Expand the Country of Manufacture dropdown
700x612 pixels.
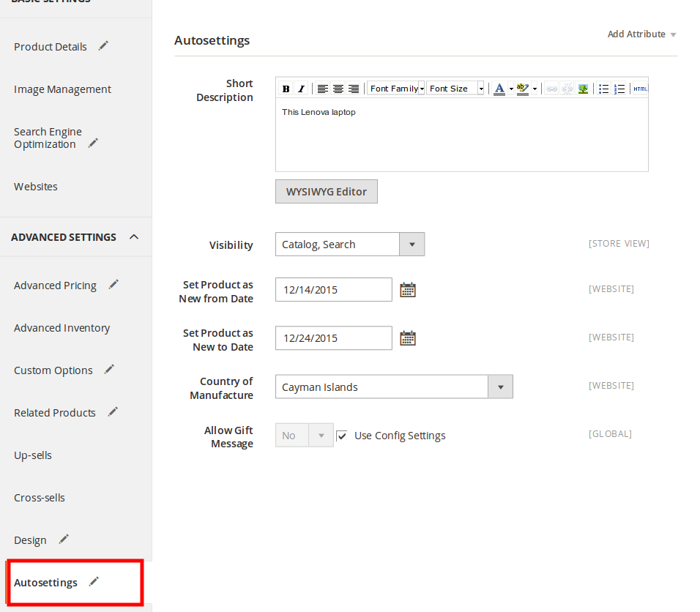[x=500, y=387]
